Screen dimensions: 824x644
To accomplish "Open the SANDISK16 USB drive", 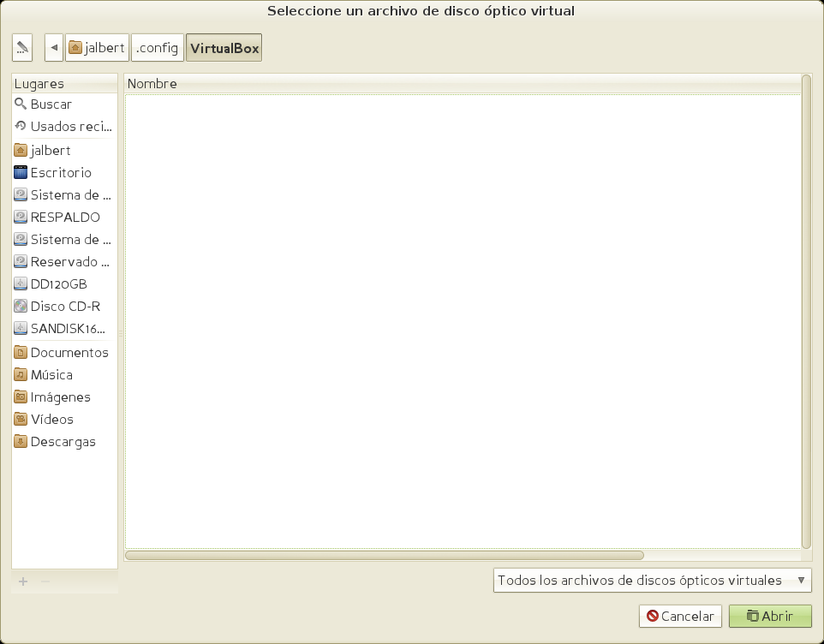I will [68, 329].
